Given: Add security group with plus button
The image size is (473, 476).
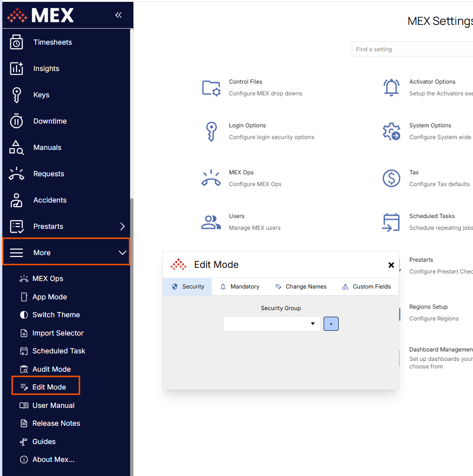Looking at the screenshot, I should (331, 324).
